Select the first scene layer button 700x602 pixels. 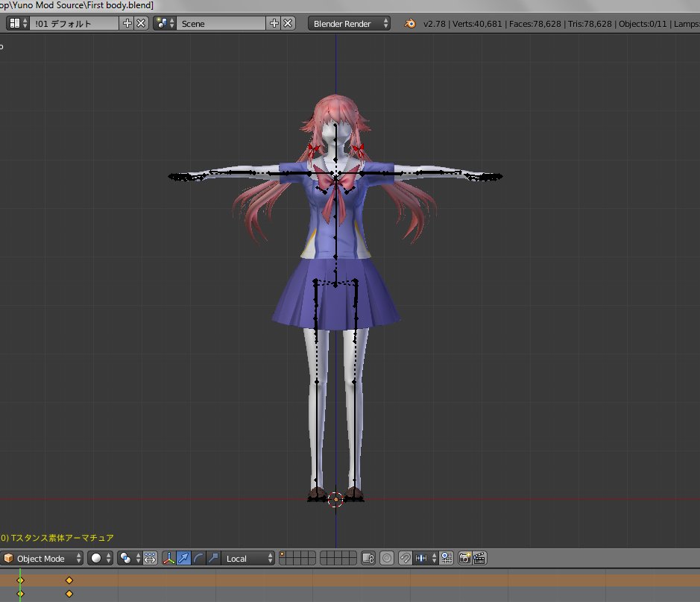coord(283,555)
